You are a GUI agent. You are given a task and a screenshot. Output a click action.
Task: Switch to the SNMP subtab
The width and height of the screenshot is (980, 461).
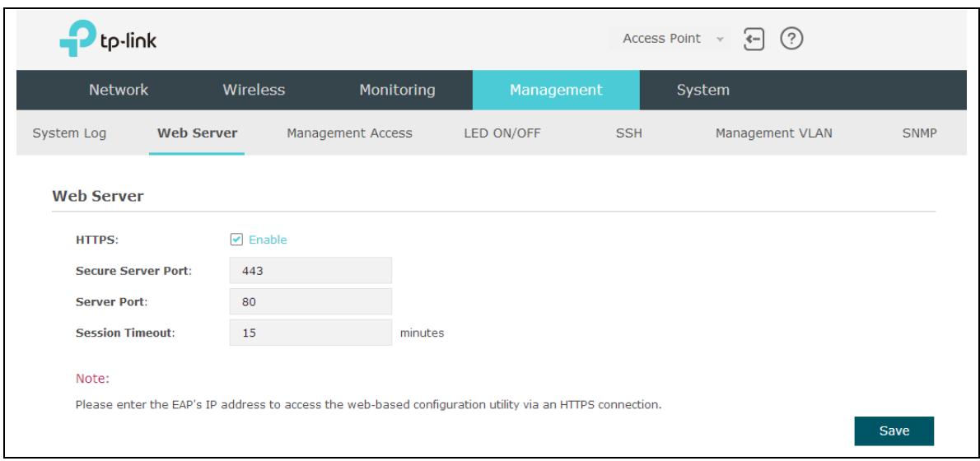tap(919, 133)
